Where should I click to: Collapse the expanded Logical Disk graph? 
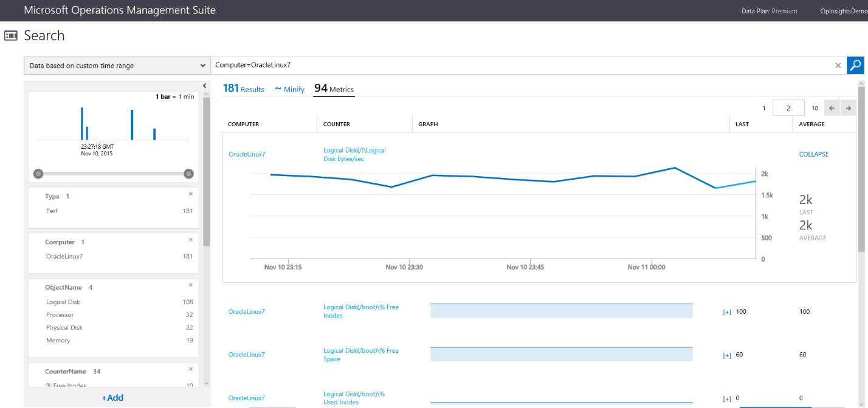pos(813,154)
